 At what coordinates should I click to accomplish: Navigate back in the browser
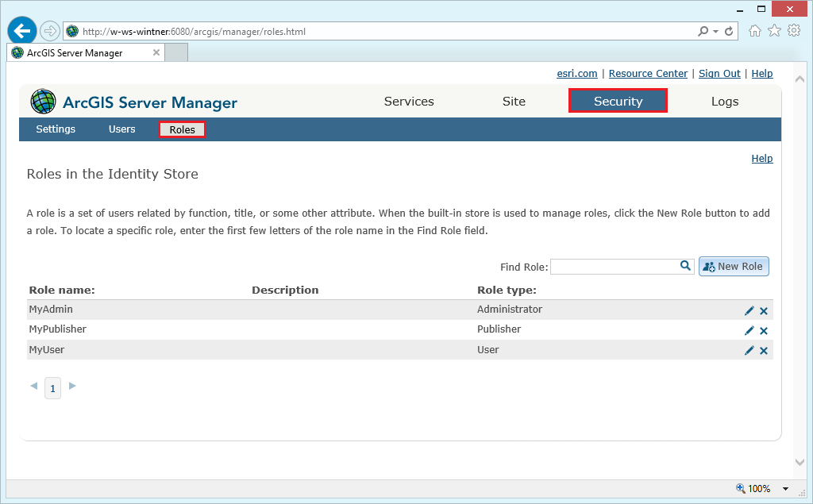[x=21, y=30]
